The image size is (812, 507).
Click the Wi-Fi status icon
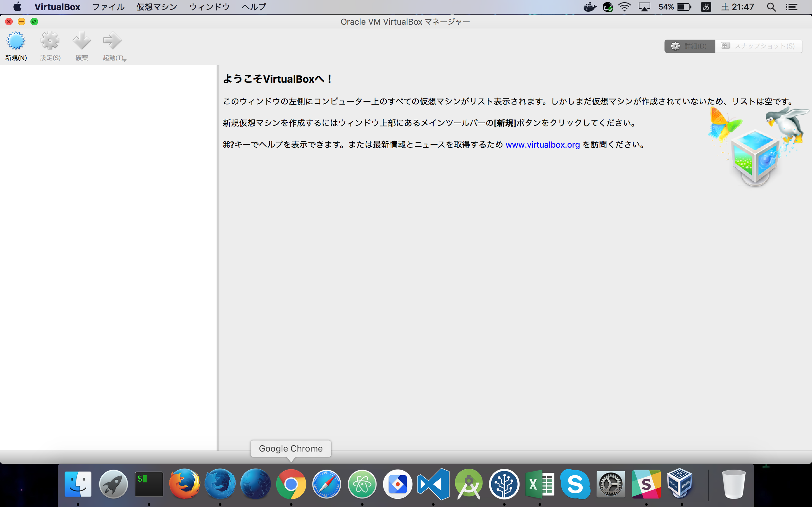click(624, 7)
